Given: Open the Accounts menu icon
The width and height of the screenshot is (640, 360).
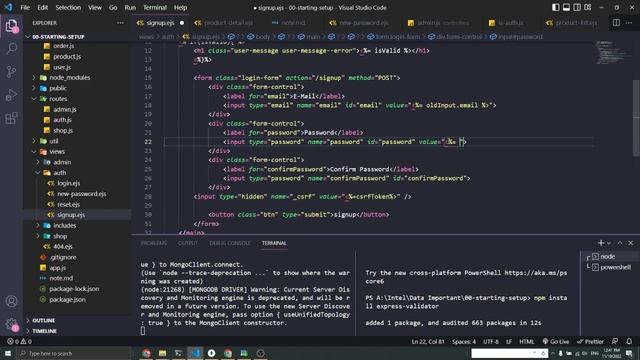Looking at the screenshot, I should [11, 301].
